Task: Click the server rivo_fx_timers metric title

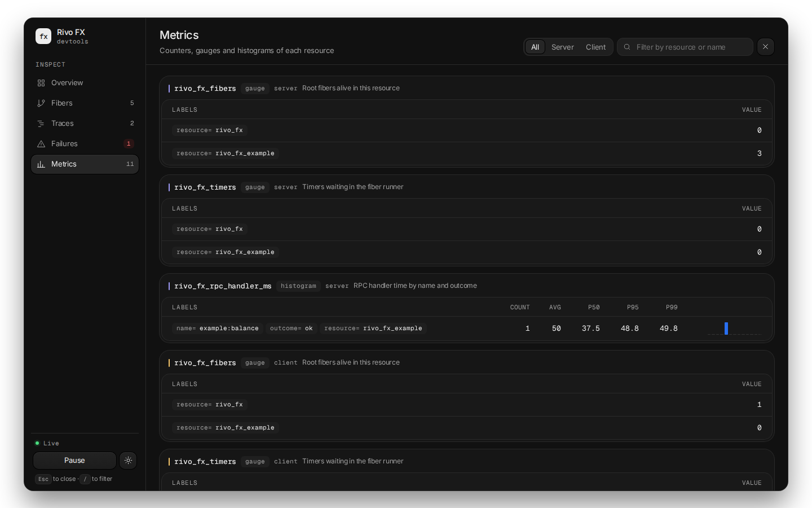Action: click(x=205, y=187)
